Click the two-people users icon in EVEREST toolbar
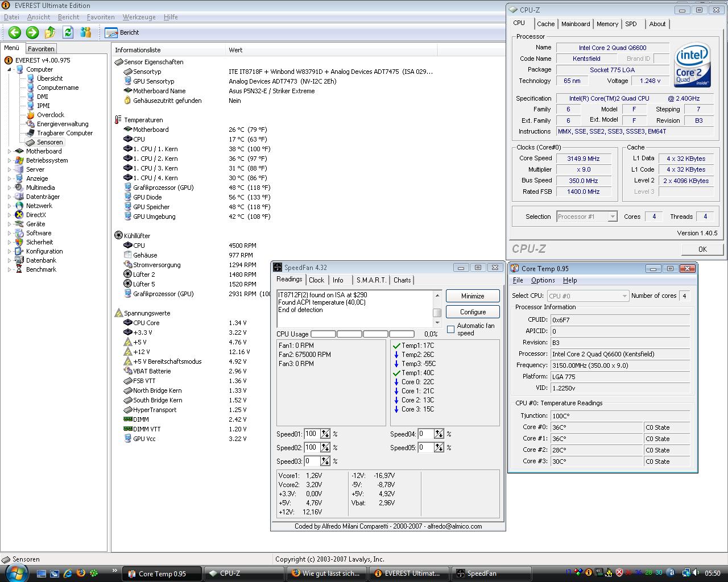 tap(86, 32)
